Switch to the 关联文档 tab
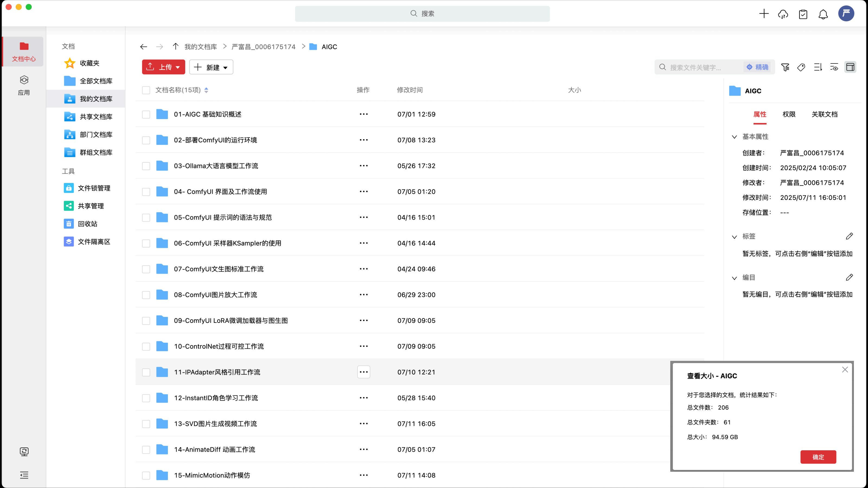The image size is (868, 488). pos(825,114)
